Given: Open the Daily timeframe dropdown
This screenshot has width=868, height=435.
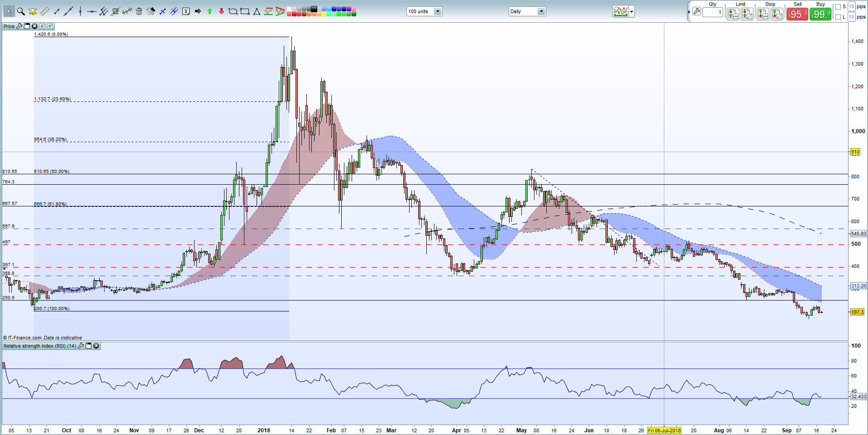Looking at the screenshot, I should point(527,11).
